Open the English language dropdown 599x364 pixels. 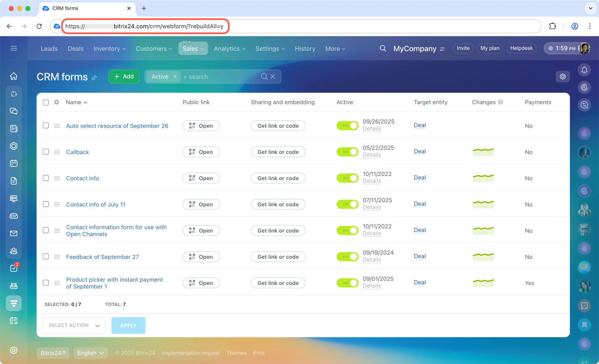[x=90, y=353]
